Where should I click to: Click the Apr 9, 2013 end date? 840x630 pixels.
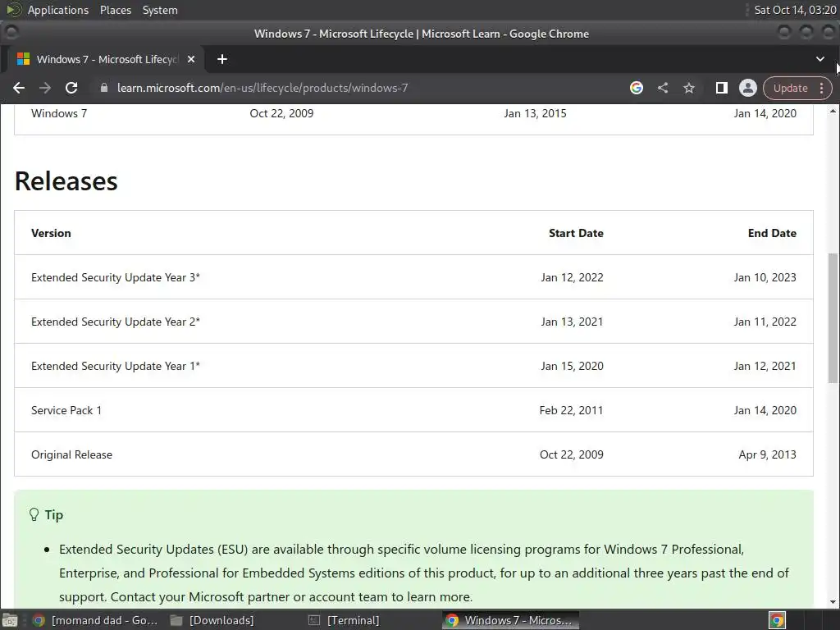pos(767,454)
